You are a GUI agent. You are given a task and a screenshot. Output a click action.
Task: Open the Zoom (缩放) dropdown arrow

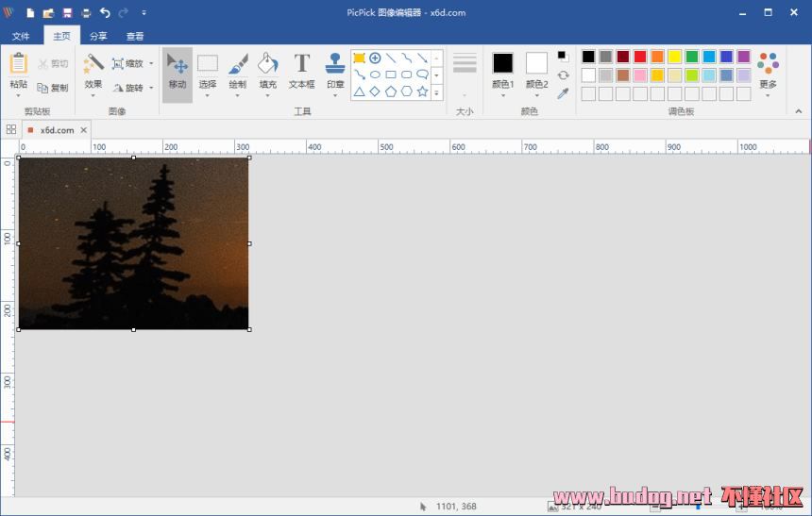pyautogui.click(x=151, y=64)
